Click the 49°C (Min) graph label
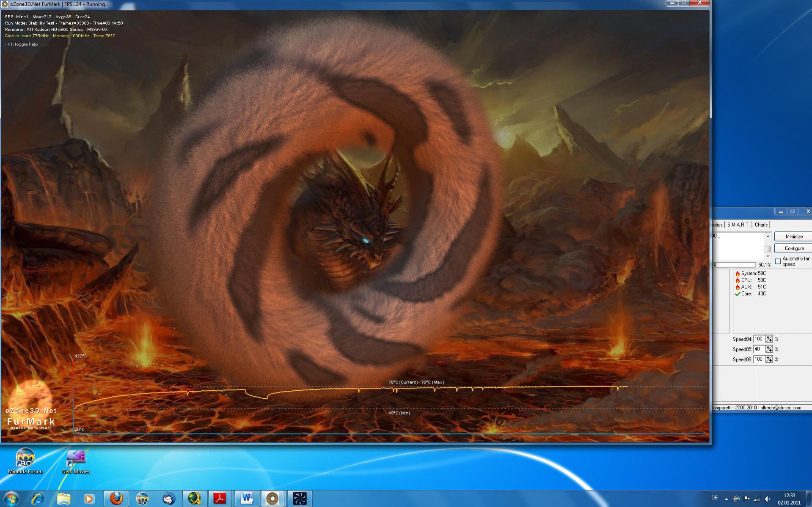Screen dimensions: 812x507 (x=399, y=413)
